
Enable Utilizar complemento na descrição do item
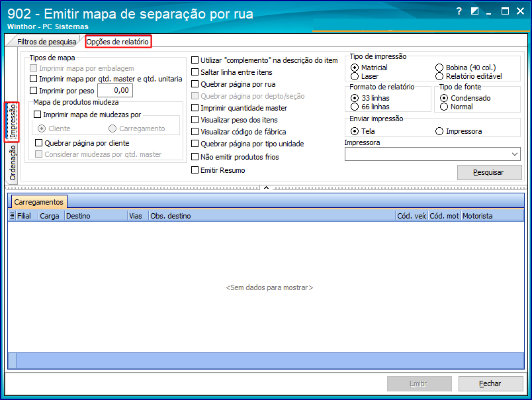(195, 60)
